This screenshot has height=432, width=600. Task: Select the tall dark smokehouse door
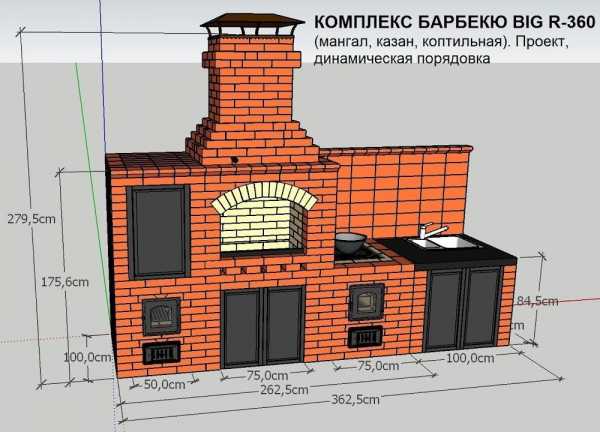click(159, 232)
